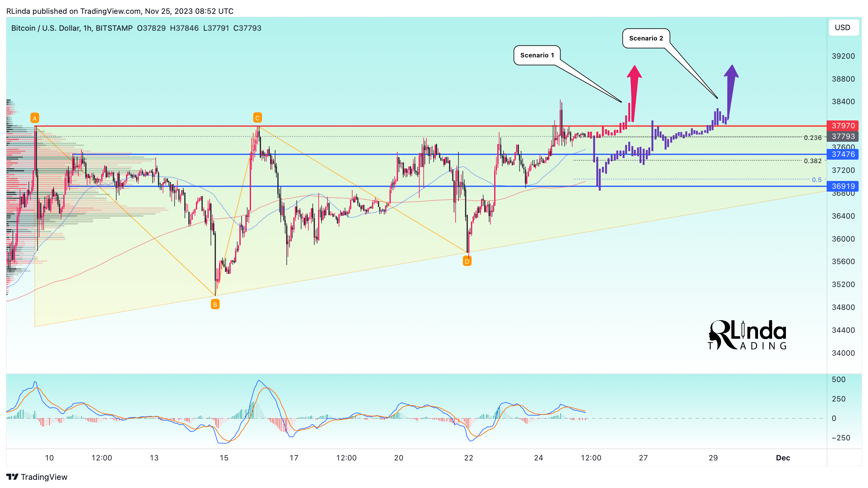Click the 34000 price axis label
Viewport: 868px width, 488px height.
(843, 353)
